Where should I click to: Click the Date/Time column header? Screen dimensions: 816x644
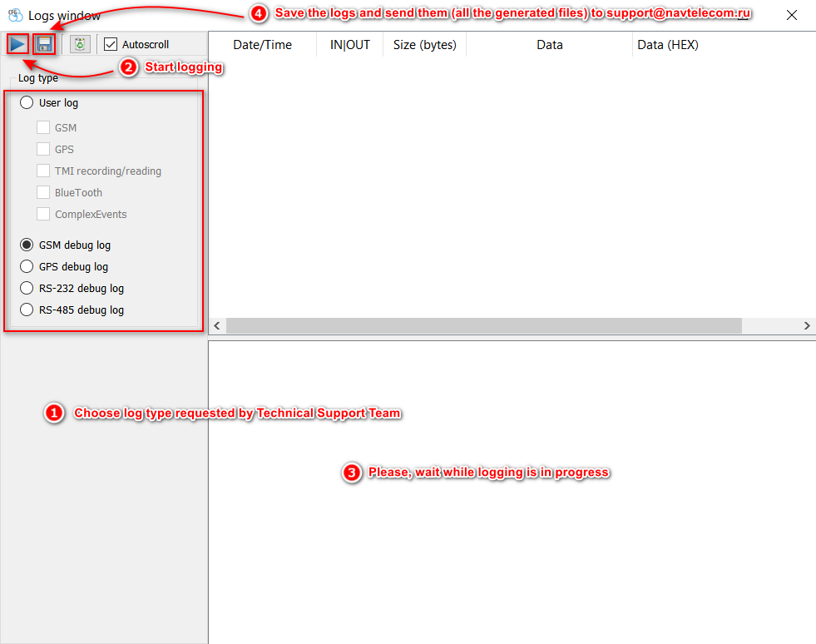point(262,45)
